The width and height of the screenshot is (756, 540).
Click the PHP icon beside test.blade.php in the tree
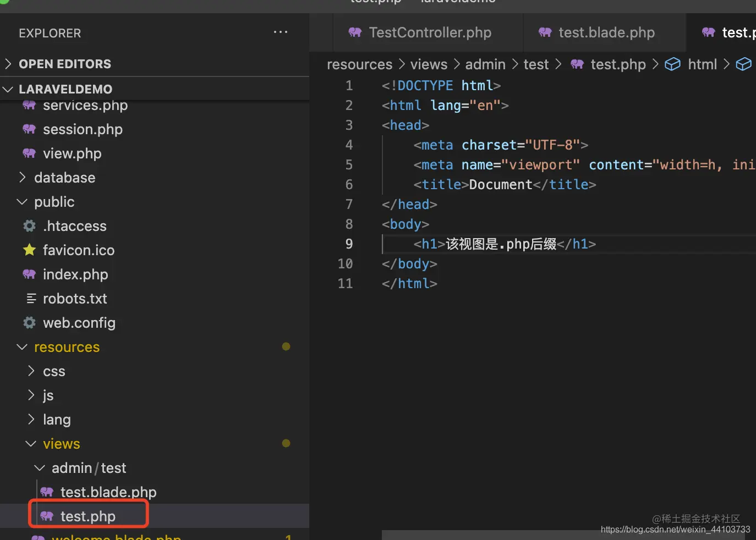point(47,492)
